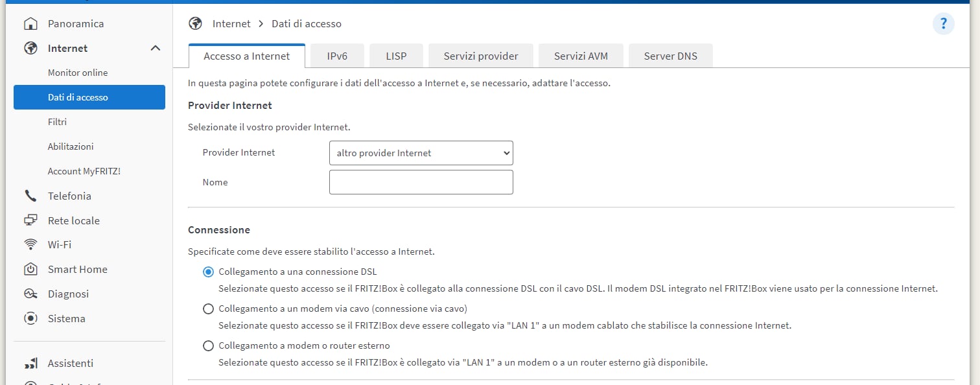
Task: Open the Servizi provider tab
Action: click(481, 56)
